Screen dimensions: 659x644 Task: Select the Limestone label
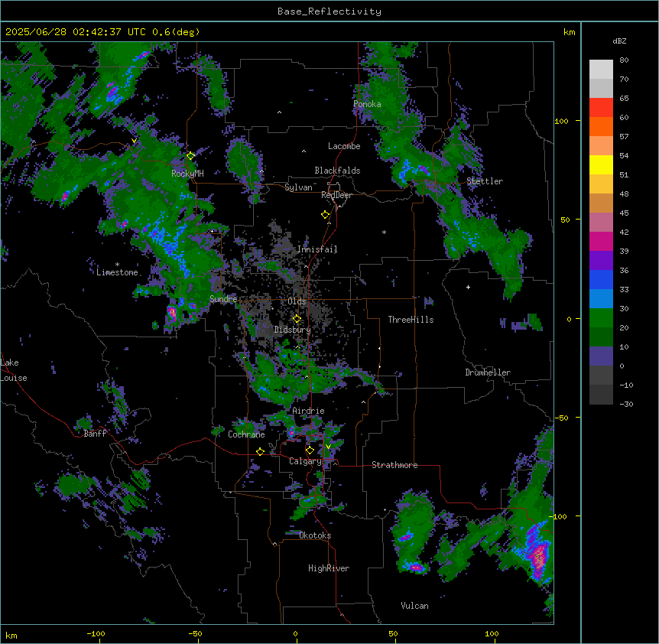pos(117,272)
